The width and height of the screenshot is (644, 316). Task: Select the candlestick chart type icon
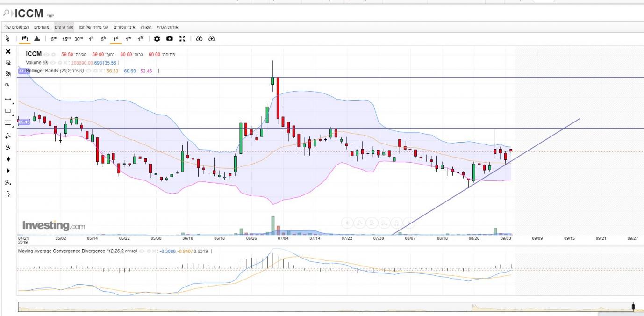[25, 39]
